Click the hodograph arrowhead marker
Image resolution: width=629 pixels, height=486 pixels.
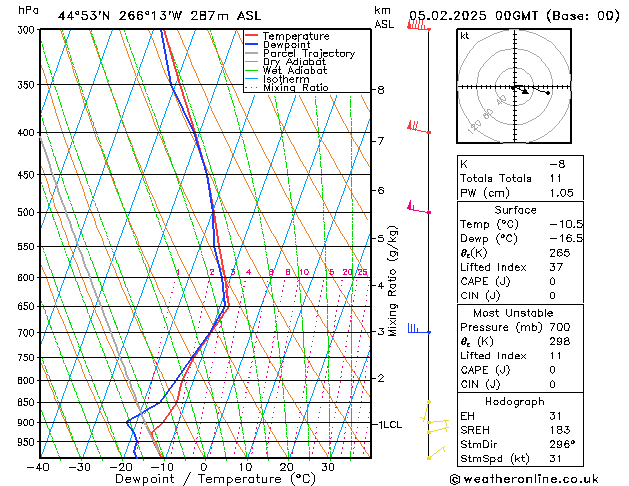click(x=525, y=92)
